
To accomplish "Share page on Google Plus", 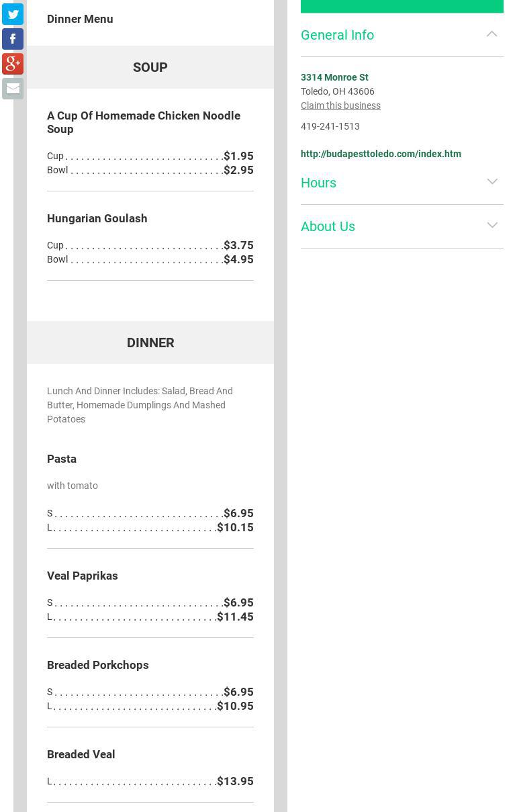I will 13,64.
